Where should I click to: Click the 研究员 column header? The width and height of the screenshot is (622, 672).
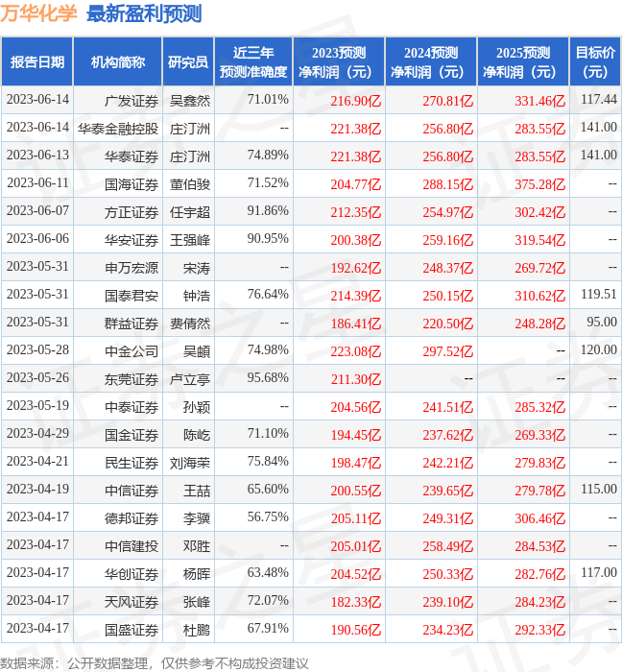[188, 62]
